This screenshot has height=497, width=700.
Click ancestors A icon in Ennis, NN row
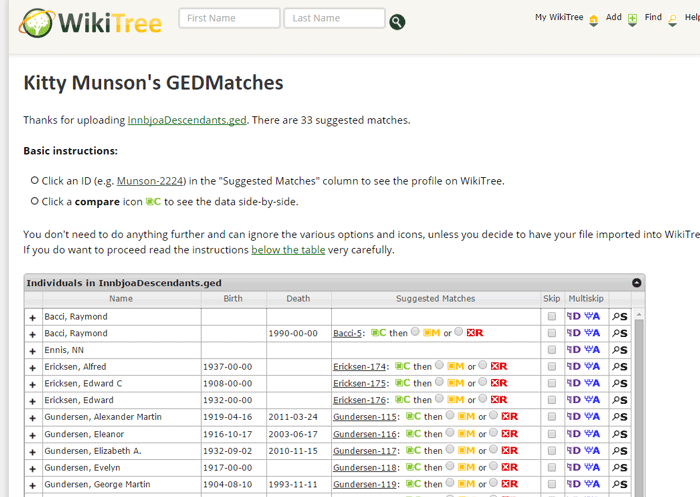click(x=592, y=350)
